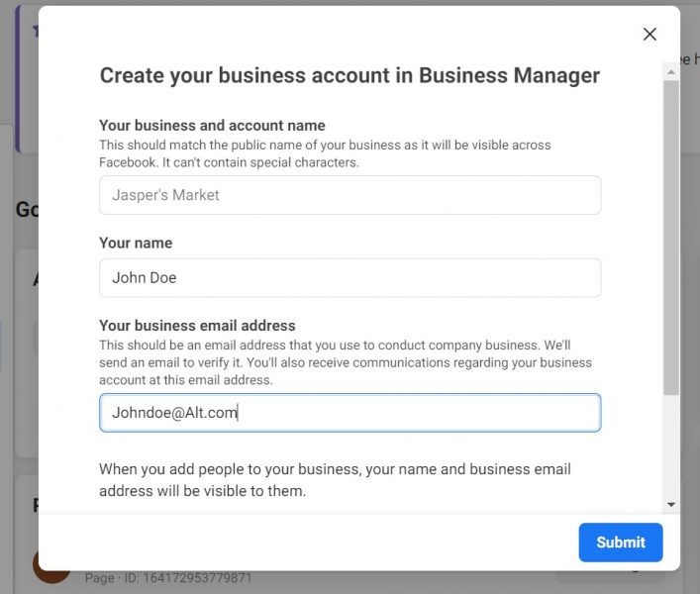This screenshot has height=594, width=700.
Task: Click the Page ID text behind the dialog
Action: (x=168, y=578)
